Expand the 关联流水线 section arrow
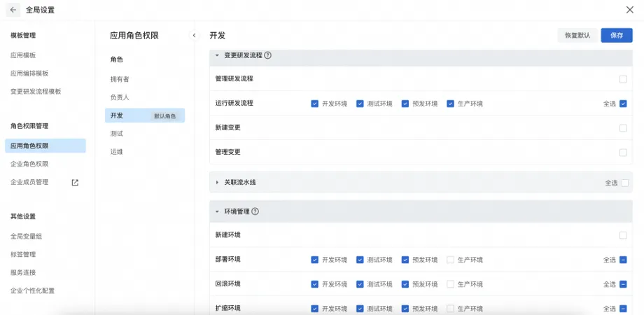The height and width of the screenshot is (315, 644). (217, 182)
